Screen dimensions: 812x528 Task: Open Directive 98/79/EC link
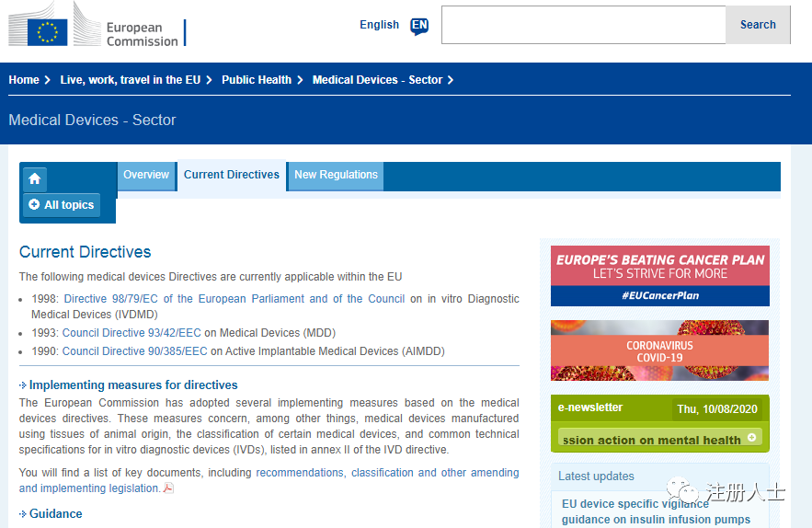coord(234,299)
